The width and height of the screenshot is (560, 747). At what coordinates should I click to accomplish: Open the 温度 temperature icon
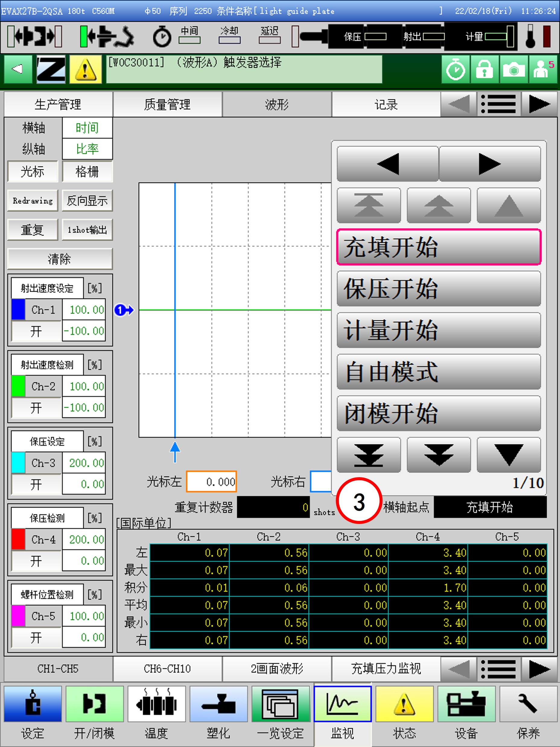(157, 704)
